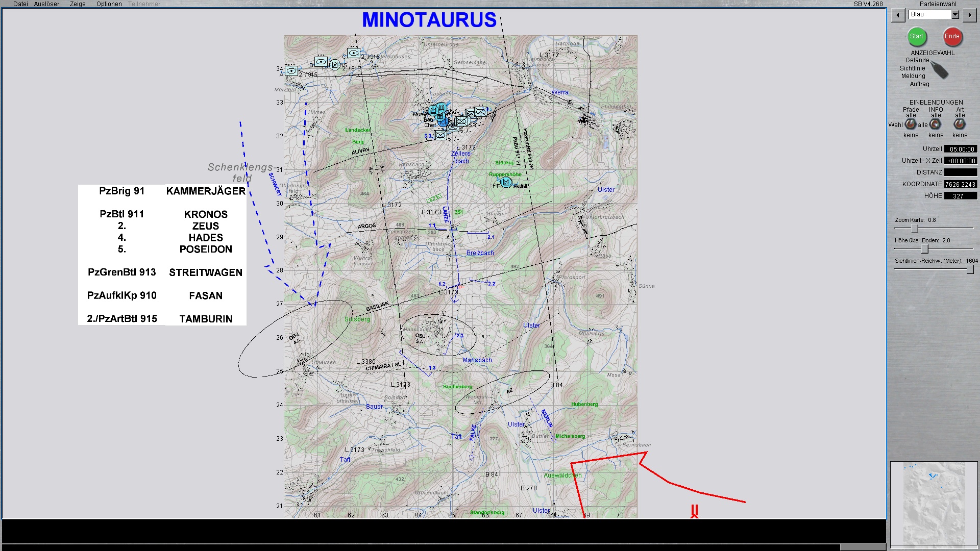The image size is (980, 551).
Task: Click the Wahl label beside Pfade switch
Action: (x=895, y=125)
